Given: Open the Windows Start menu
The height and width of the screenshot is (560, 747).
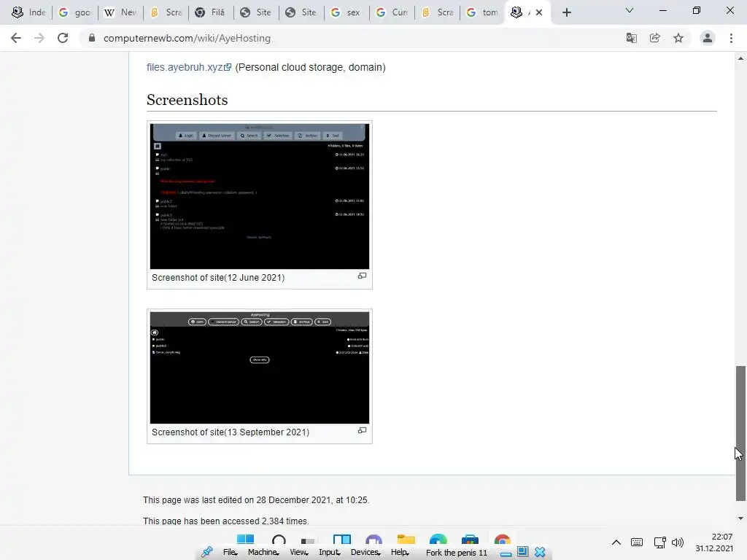Looking at the screenshot, I should point(245,540).
